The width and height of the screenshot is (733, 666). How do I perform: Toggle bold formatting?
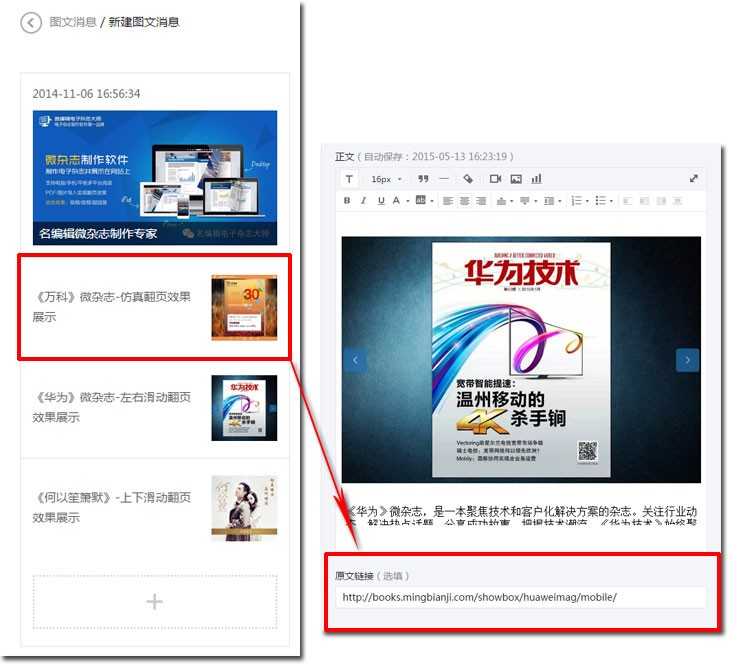pos(348,201)
